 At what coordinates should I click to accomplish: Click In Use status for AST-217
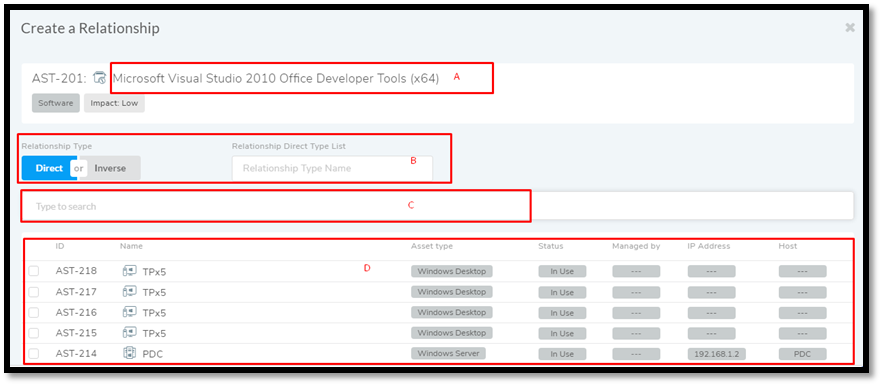point(562,293)
